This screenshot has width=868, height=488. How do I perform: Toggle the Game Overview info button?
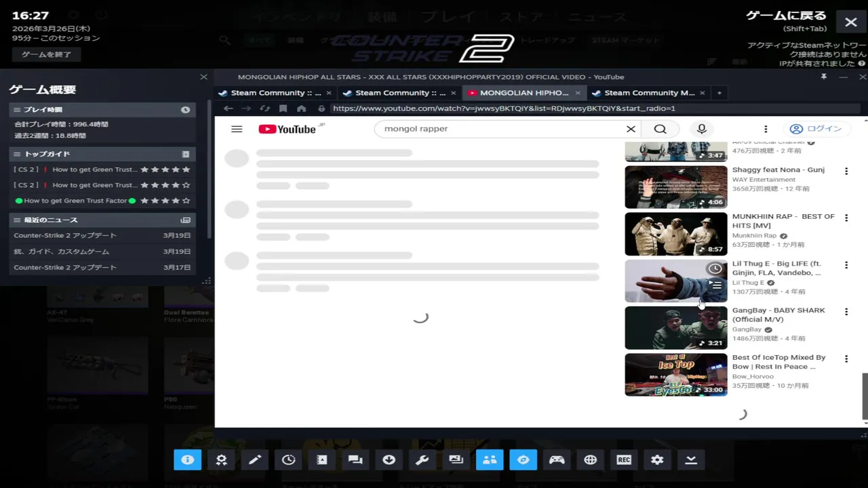tap(188, 460)
